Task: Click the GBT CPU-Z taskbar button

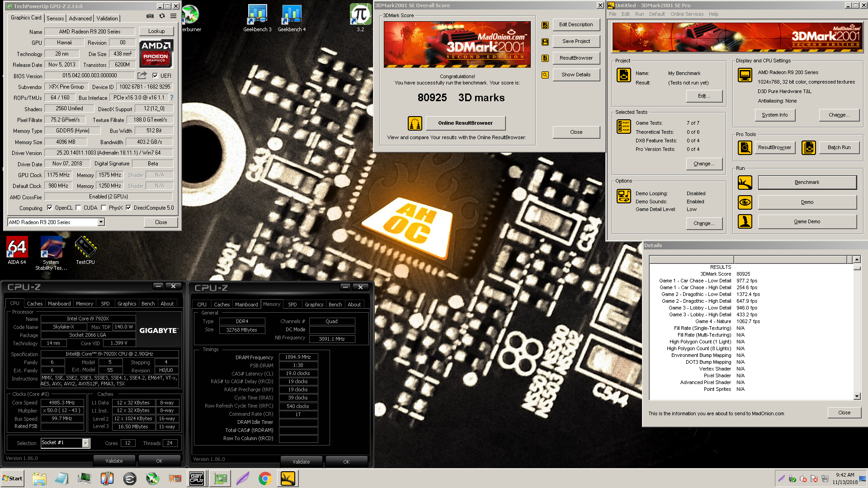Action: coord(197,479)
